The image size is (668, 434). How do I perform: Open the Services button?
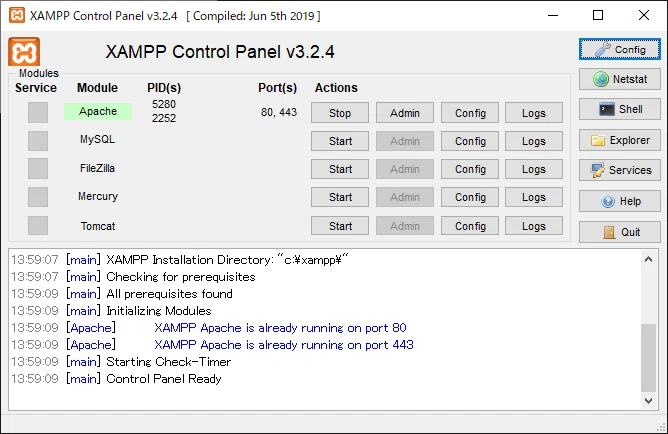619,170
